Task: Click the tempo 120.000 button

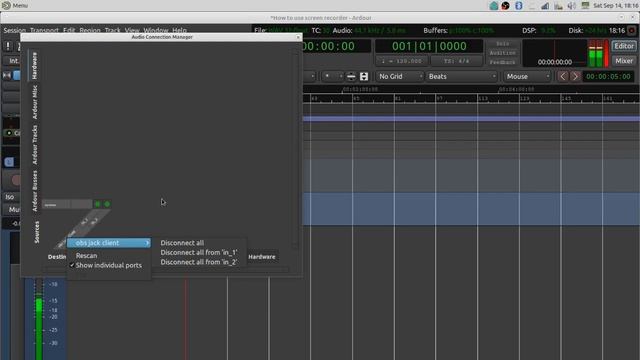Action: pos(402,61)
